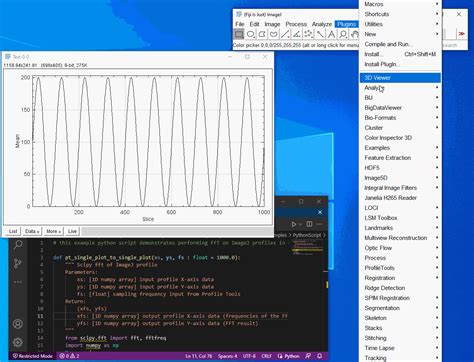Open Source Control in VS Code sidebar
The height and width of the screenshot is (362, 474).
pyautogui.click(x=18, y=263)
